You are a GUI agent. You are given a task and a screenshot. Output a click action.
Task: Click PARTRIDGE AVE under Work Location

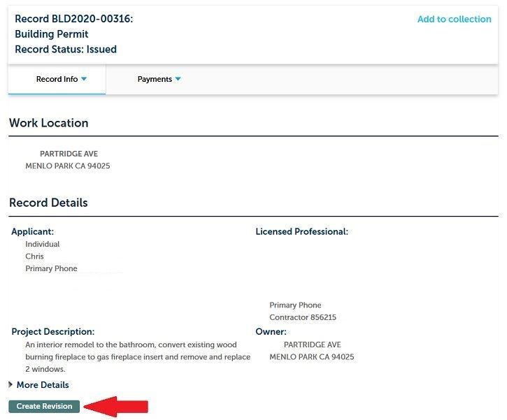click(x=69, y=154)
